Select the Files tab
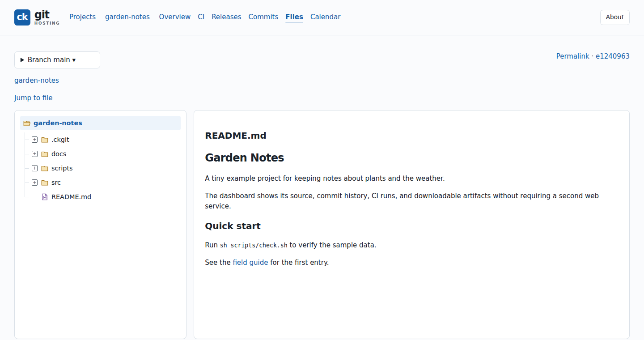 [x=294, y=17]
